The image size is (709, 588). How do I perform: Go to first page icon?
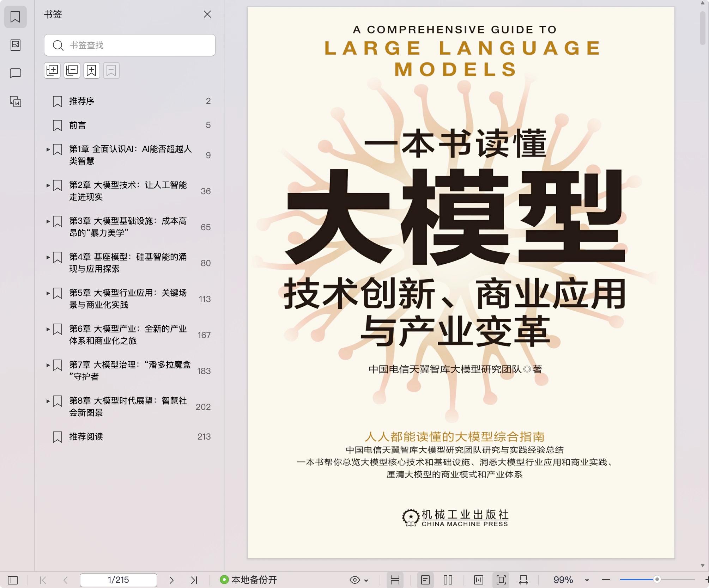43,580
